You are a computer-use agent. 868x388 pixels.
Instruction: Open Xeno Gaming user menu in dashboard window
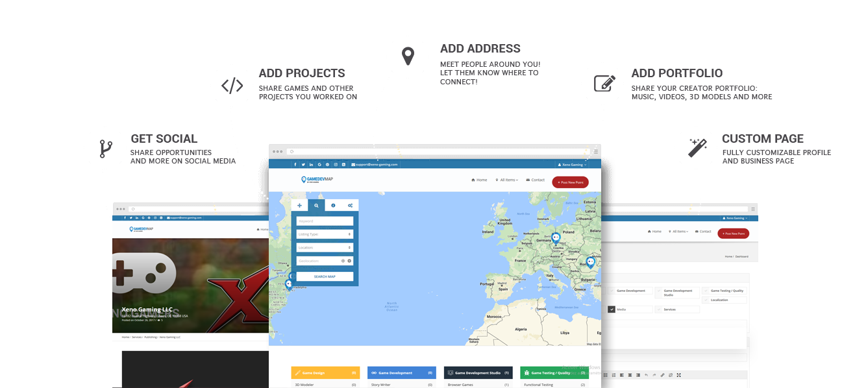736,218
